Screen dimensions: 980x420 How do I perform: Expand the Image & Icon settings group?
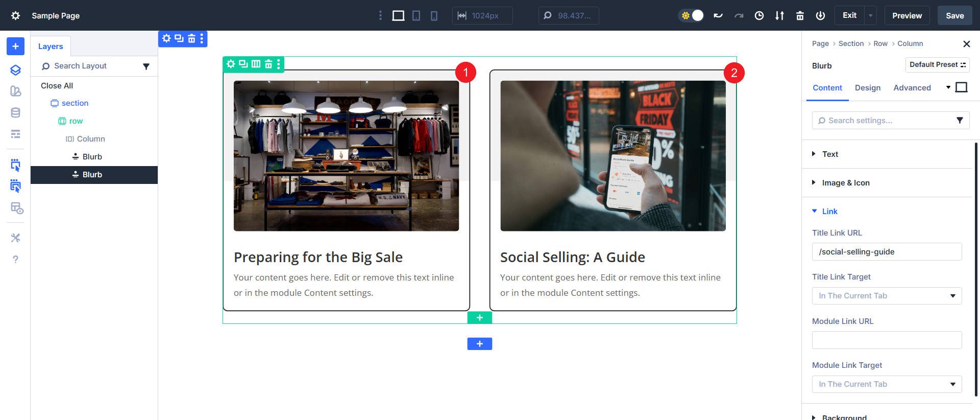point(887,183)
